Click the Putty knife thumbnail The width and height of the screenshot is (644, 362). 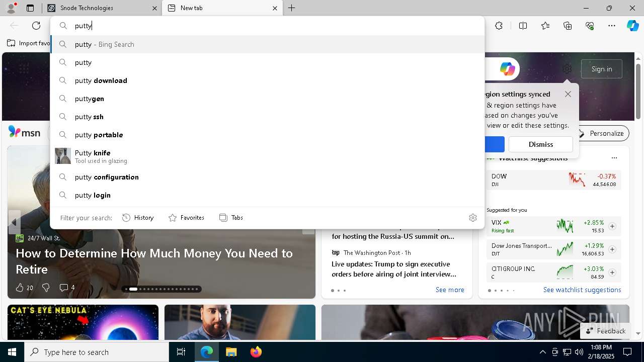point(63,156)
